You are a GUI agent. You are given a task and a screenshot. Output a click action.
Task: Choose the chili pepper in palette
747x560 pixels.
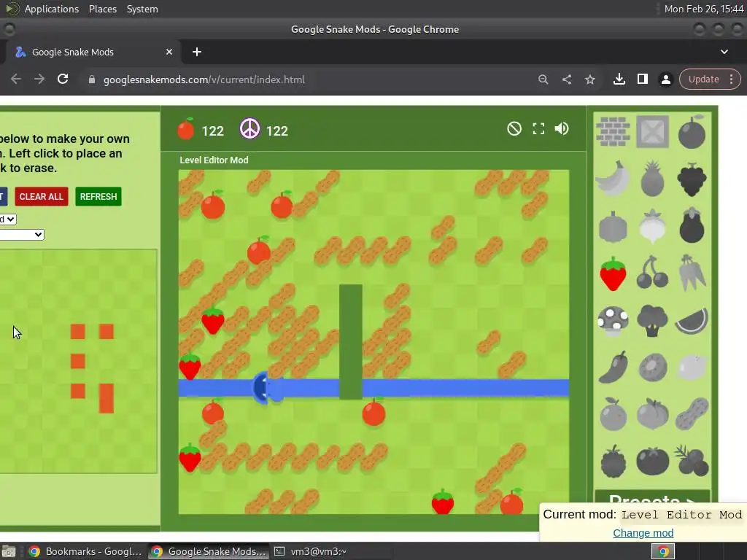[x=613, y=367]
